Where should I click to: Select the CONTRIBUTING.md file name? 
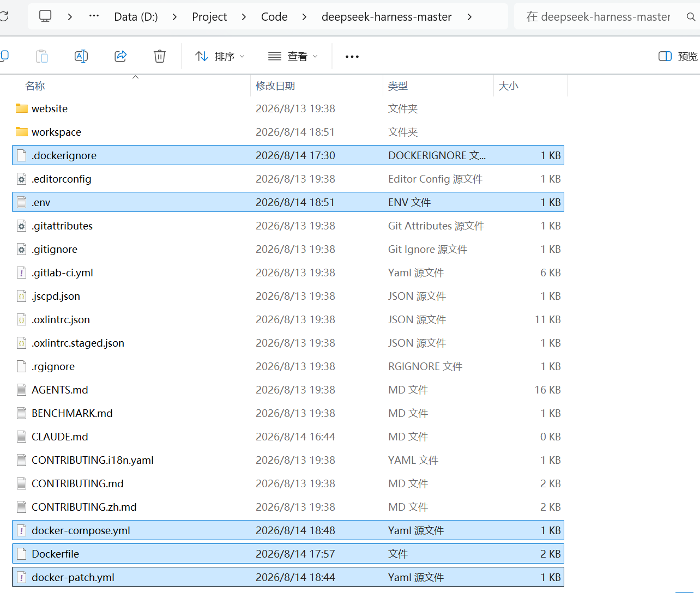pos(77,483)
